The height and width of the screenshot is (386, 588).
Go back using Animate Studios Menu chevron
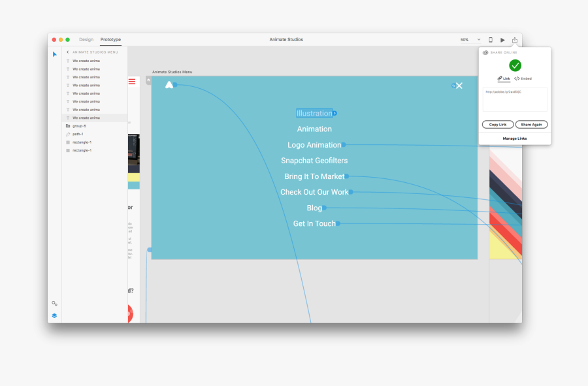pos(68,52)
